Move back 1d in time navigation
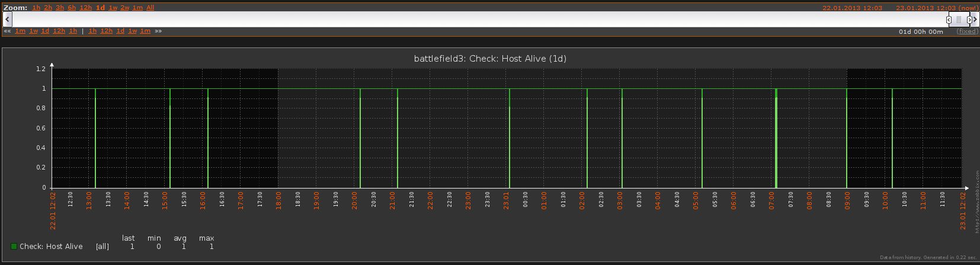The image size is (980, 265). point(45,31)
